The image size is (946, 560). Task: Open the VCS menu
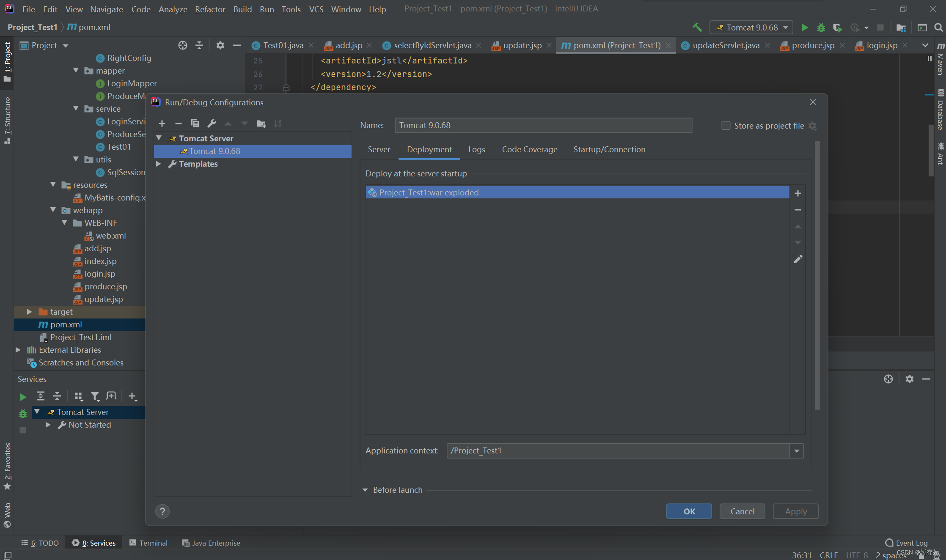(x=316, y=9)
